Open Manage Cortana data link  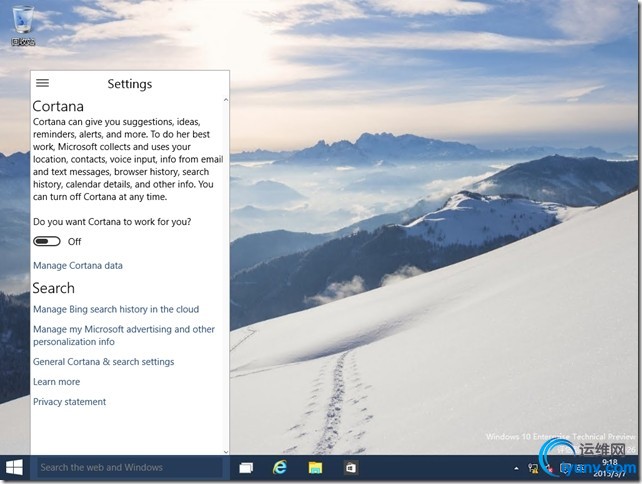click(78, 265)
